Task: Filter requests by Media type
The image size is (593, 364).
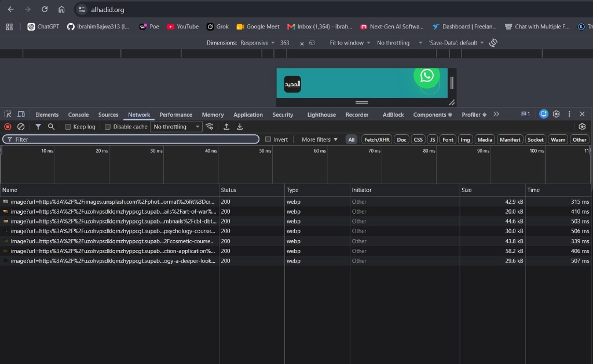Action: click(x=485, y=139)
